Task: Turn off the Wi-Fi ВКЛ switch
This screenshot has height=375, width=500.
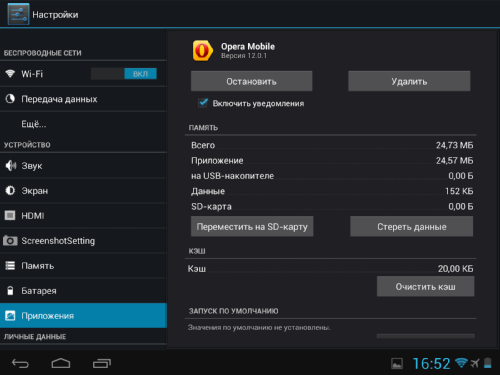Action: click(x=124, y=74)
